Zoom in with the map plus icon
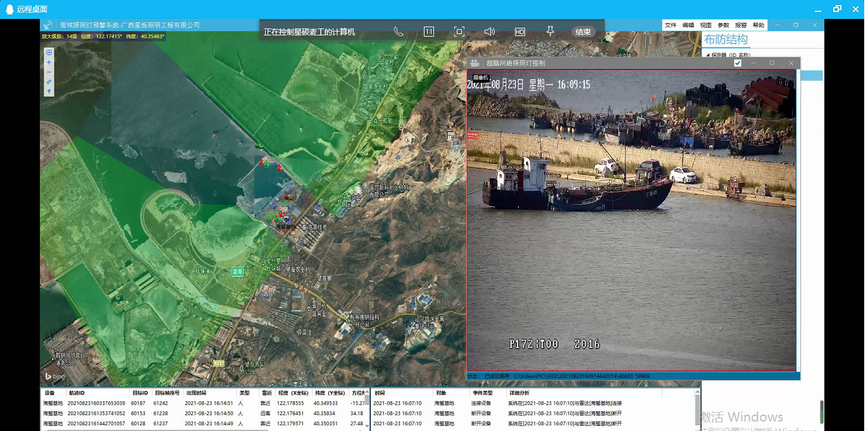Image resolution: width=868 pixels, height=431 pixels. pyautogui.click(x=49, y=63)
